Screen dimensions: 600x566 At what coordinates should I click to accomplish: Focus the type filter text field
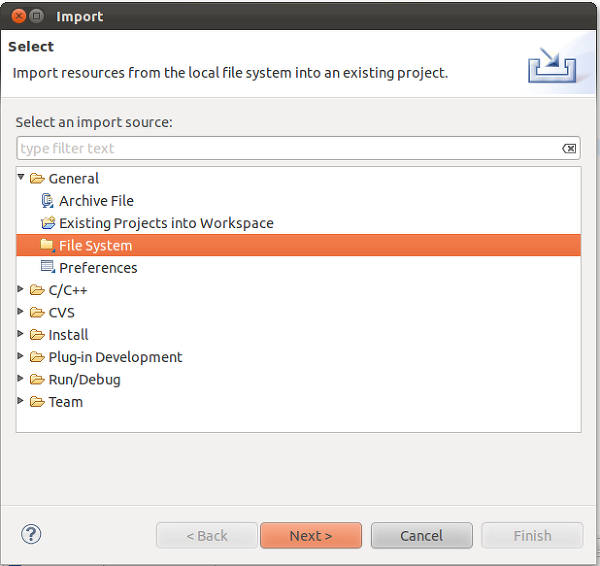298,148
